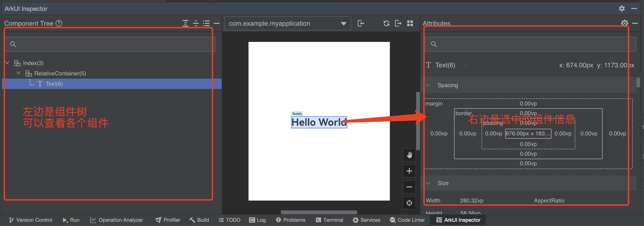Collapse the Spacing section
644x226 pixels.
pyautogui.click(x=428, y=85)
